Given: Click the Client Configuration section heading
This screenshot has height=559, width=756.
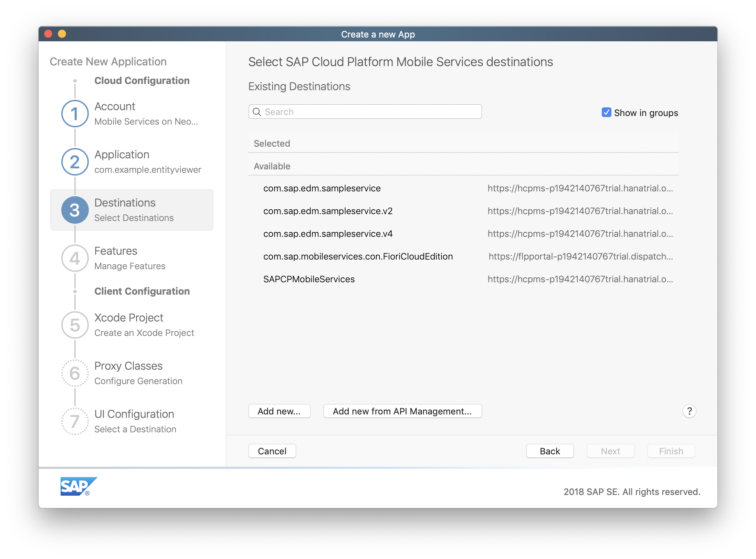Looking at the screenshot, I should coord(142,291).
